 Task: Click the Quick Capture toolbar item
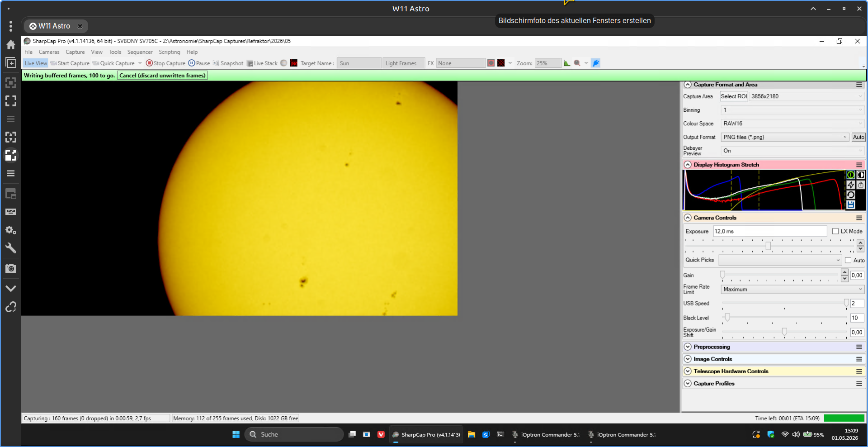(x=113, y=63)
